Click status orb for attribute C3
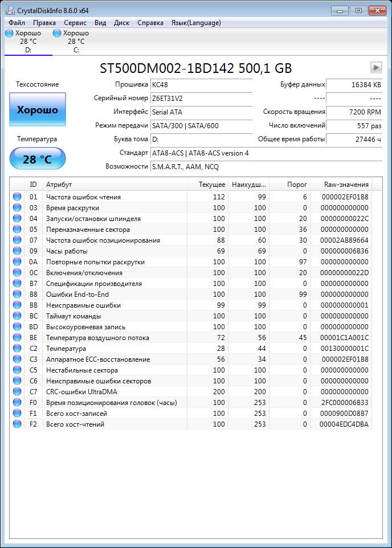The height and width of the screenshot is (548, 392). coord(17,359)
